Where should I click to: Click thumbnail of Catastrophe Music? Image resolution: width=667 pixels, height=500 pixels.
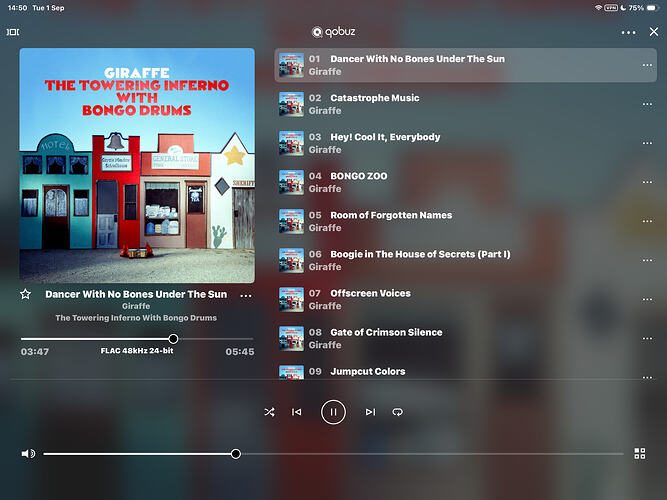pos(291,104)
